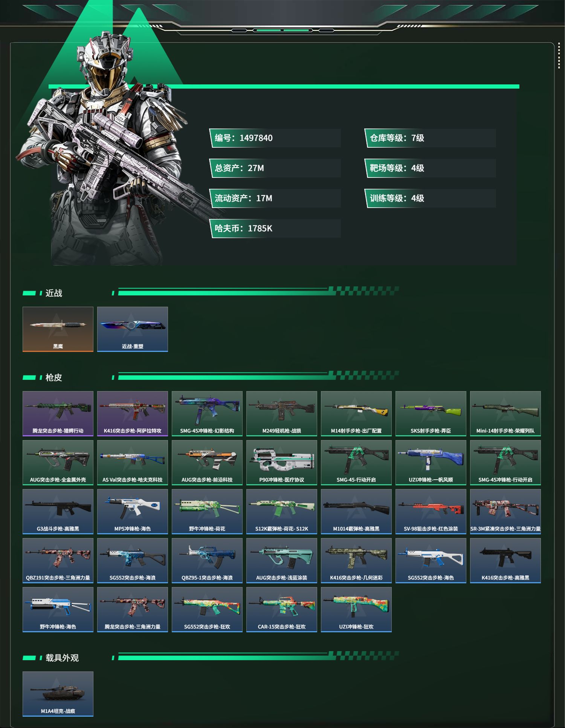Pick the M249轻机枪-战损 skin card

pos(282,414)
